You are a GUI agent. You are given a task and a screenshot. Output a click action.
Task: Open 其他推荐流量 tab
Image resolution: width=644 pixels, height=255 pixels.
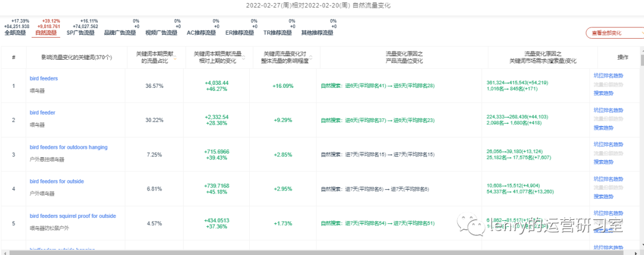pyautogui.click(x=317, y=33)
